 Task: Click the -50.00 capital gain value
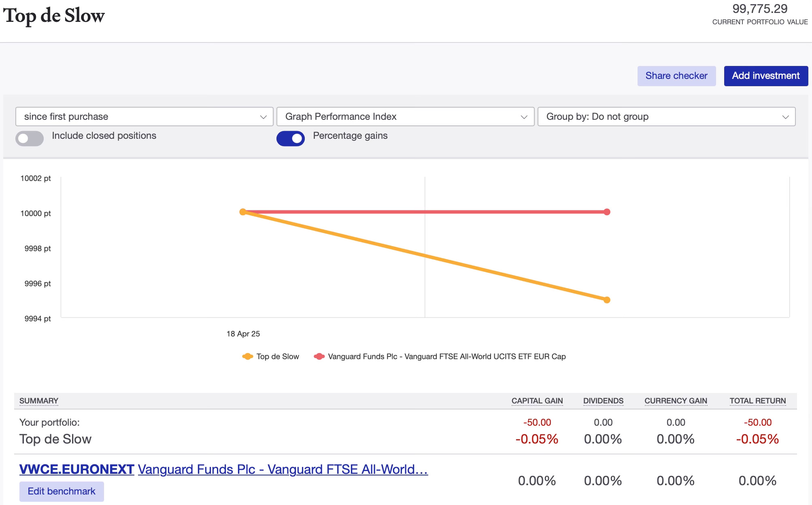click(537, 422)
